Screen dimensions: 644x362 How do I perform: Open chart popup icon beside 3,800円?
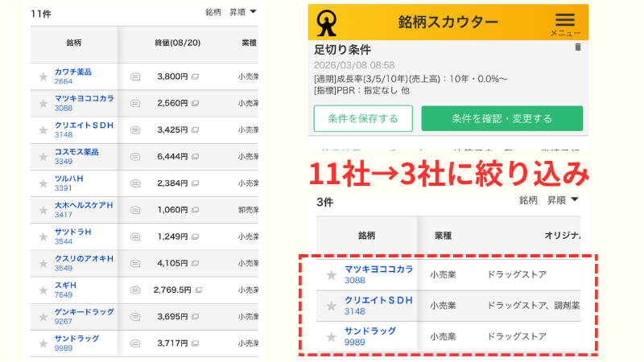click(195, 76)
